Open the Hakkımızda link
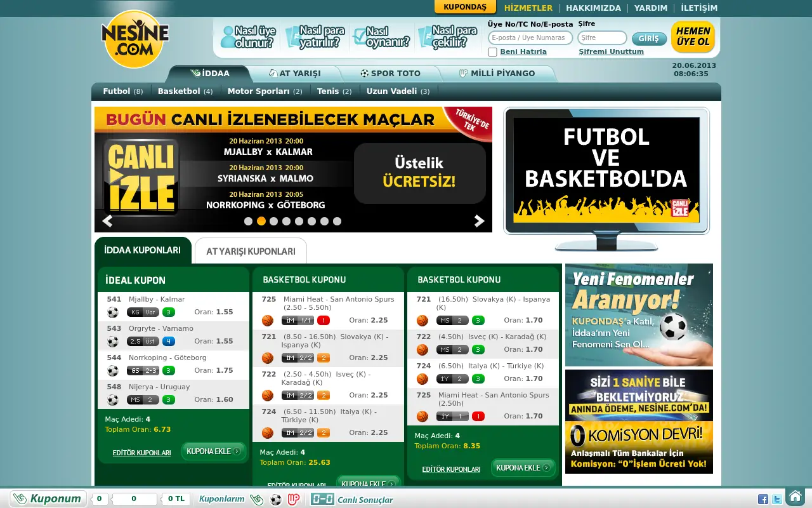Image resolution: width=812 pixels, height=508 pixels. tap(593, 8)
